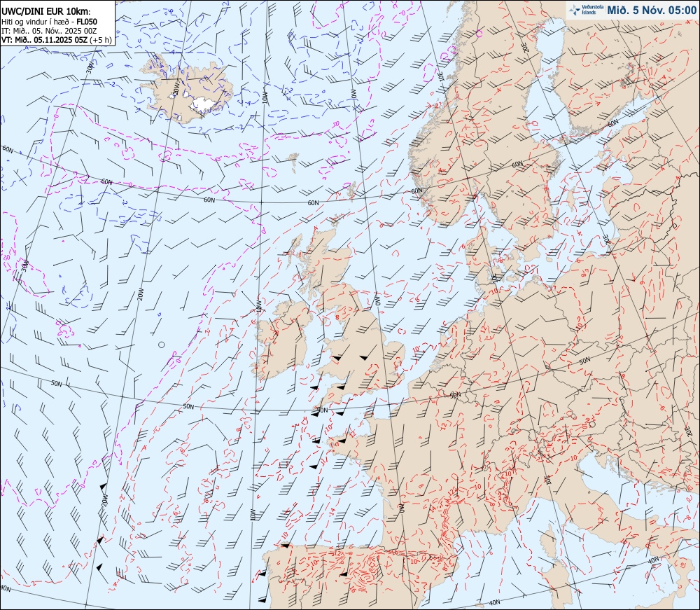Viewport: 700px width, 610px height.
Task: Click the Veðurstofa Íslands logo
Action: tap(584, 10)
